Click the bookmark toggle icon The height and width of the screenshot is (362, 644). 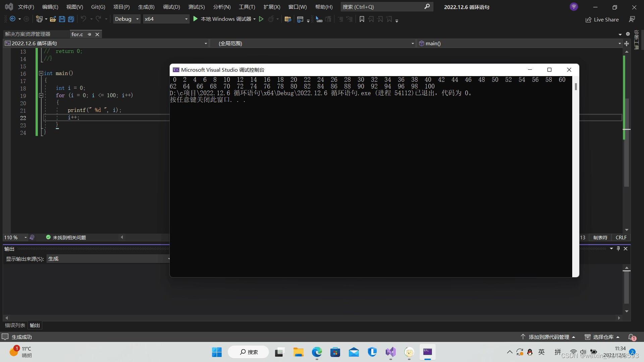[362, 19]
